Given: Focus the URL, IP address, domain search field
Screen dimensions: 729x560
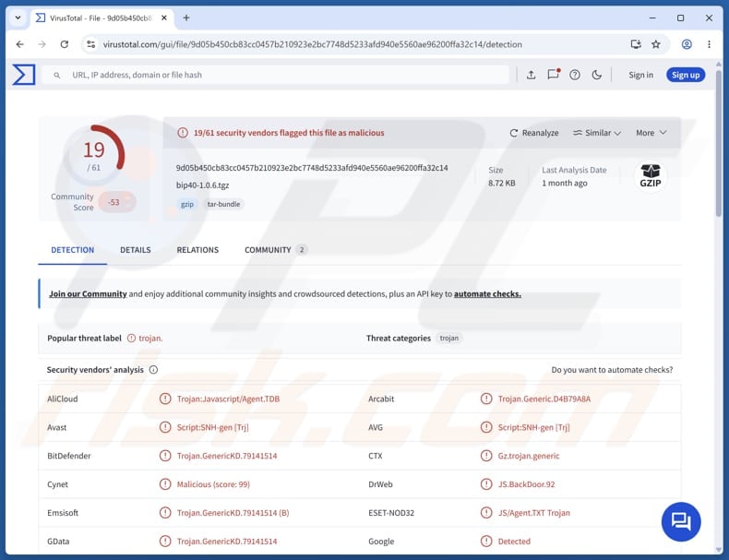Looking at the screenshot, I should pyautogui.click(x=276, y=75).
